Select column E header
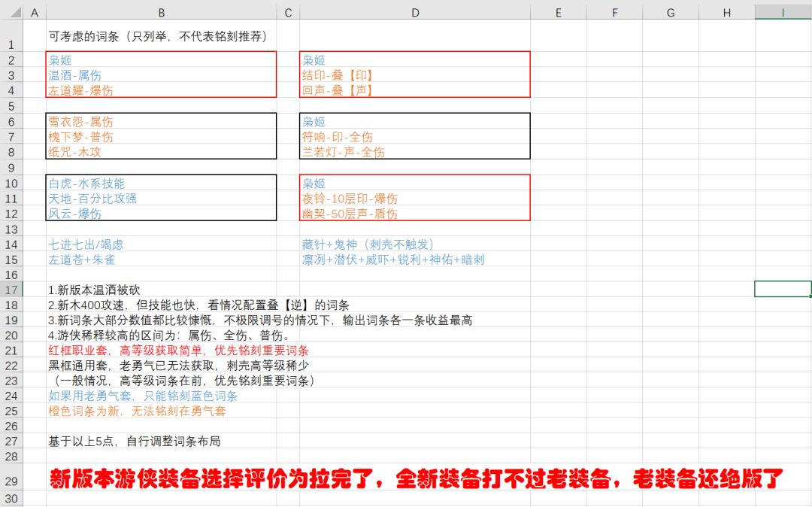Screen dimensions: 812x507 coord(558,13)
